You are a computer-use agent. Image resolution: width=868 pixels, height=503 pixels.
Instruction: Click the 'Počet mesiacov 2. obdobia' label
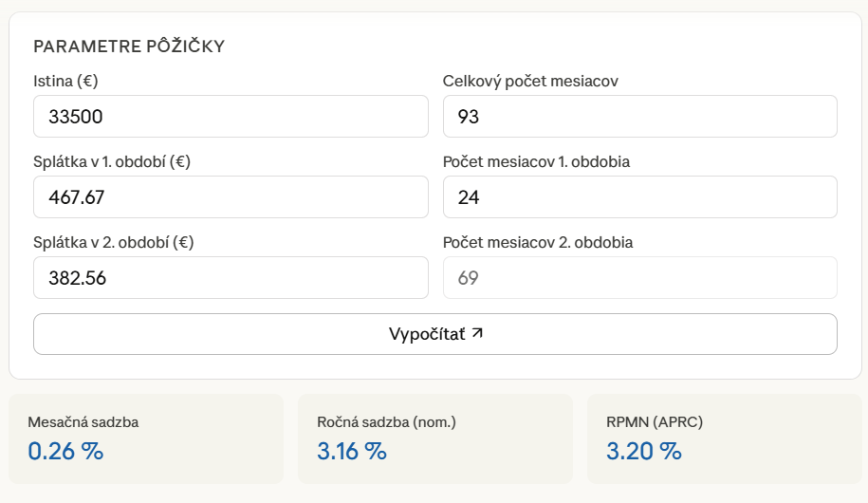click(x=538, y=243)
